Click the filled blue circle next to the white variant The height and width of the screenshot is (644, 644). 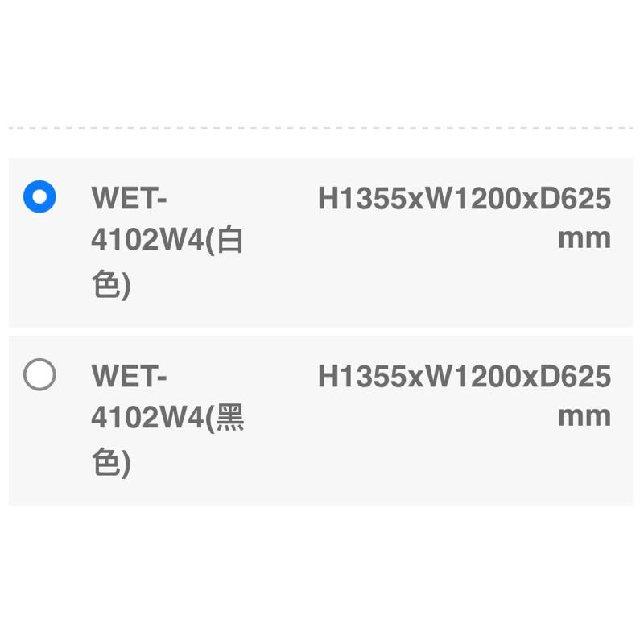[x=38, y=196]
